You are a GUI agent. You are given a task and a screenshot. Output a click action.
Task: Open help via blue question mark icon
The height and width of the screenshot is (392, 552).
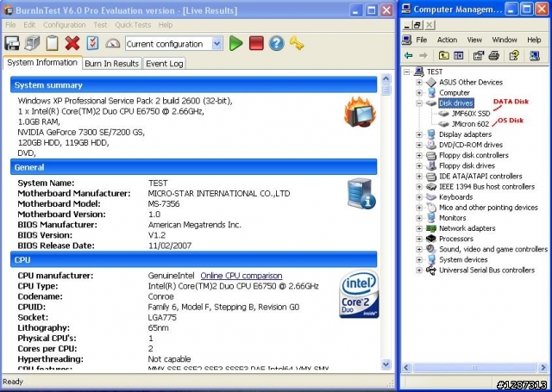[276, 43]
